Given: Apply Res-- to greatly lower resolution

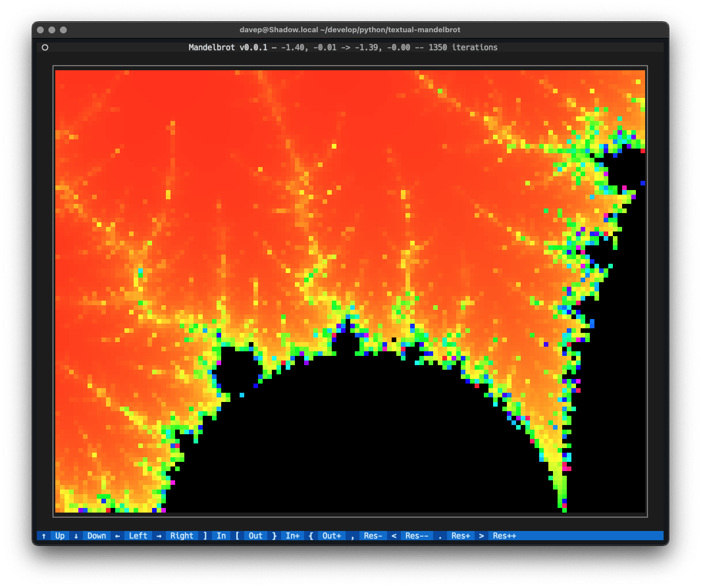Looking at the screenshot, I should click(x=416, y=536).
